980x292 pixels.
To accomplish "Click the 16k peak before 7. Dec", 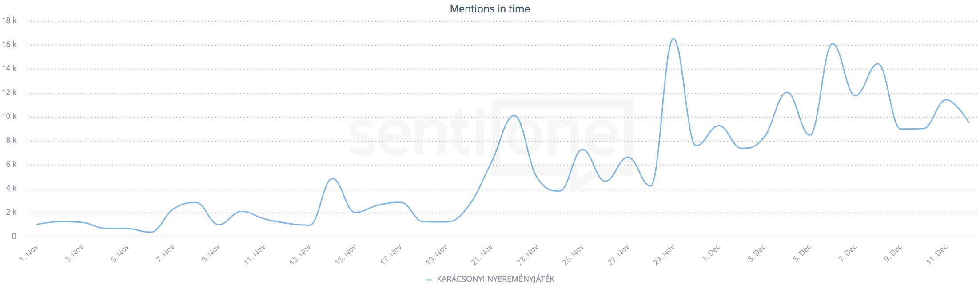I will [x=832, y=44].
